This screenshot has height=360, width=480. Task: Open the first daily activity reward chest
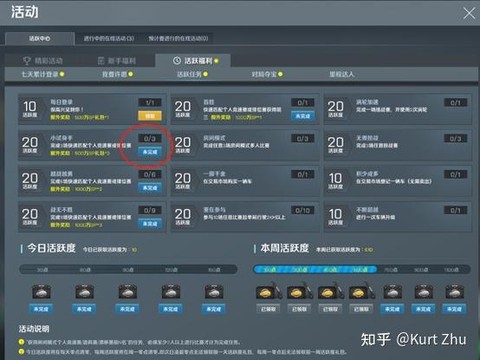coord(41,292)
